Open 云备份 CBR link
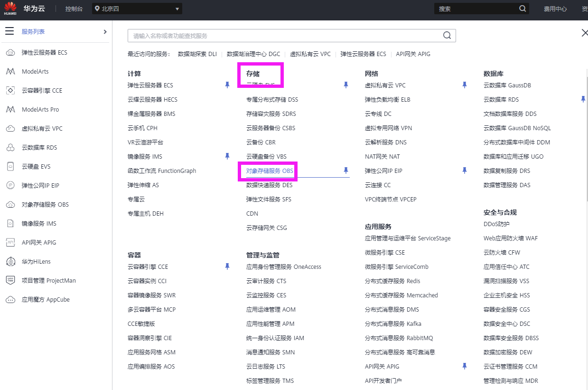 (x=261, y=143)
